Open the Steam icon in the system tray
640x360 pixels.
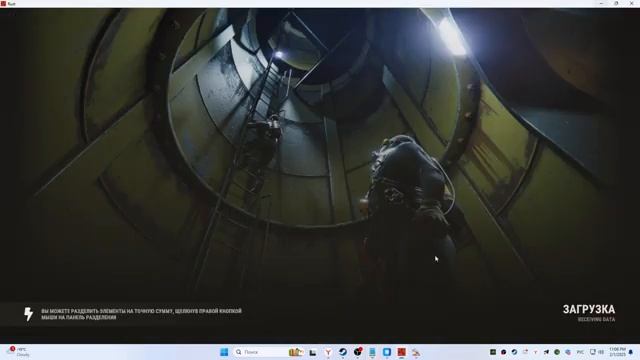(514, 352)
